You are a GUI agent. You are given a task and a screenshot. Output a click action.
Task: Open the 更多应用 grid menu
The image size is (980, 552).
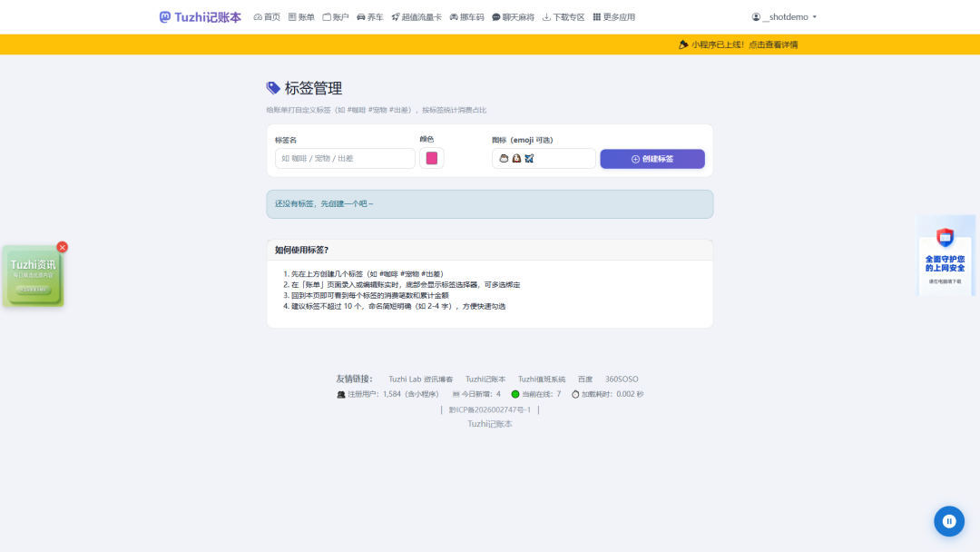click(613, 17)
